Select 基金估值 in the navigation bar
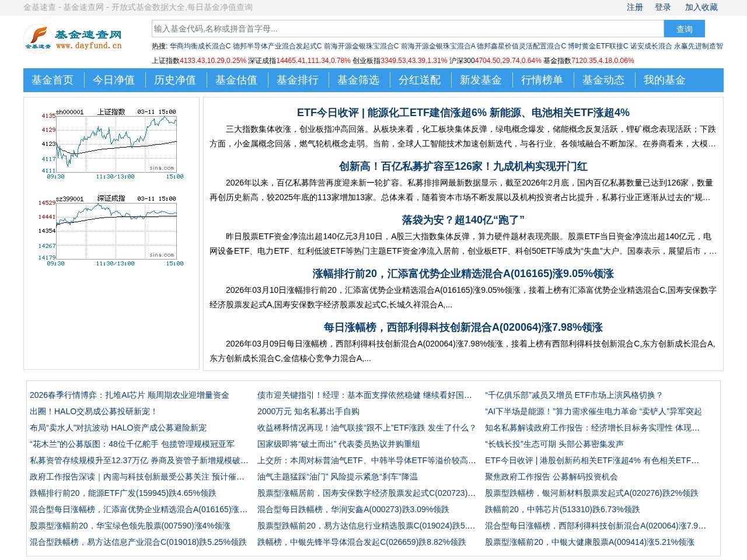 [237, 80]
